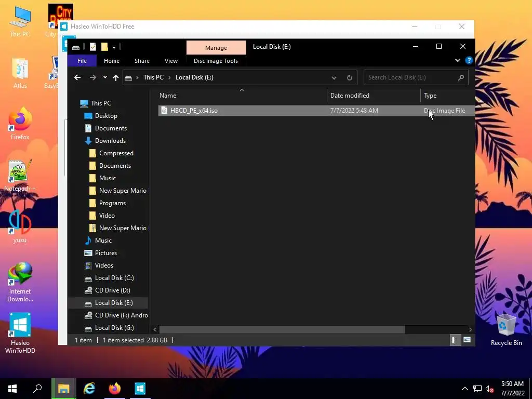This screenshot has width=532, height=399.
Task: Open Documents under This PC
Action: [111, 128]
